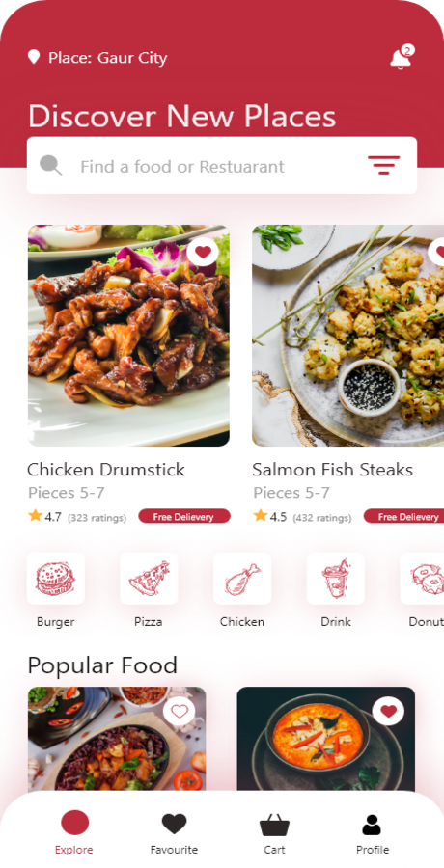Switch to the Favourite tab
Screen dimensions: 444x868
coord(174,832)
